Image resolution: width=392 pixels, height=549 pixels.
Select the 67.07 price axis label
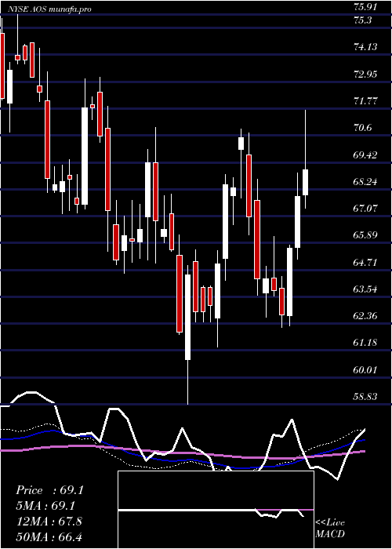click(x=365, y=209)
